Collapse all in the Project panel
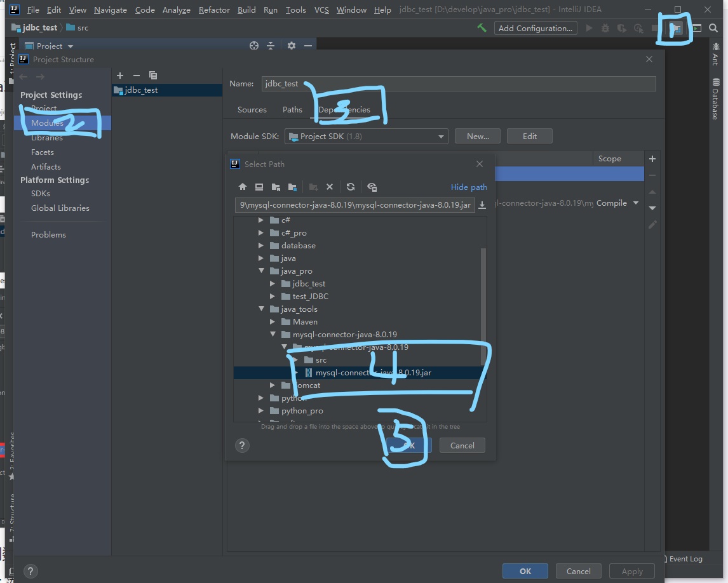This screenshot has width=728, height=583. click(x=271, y=46)
